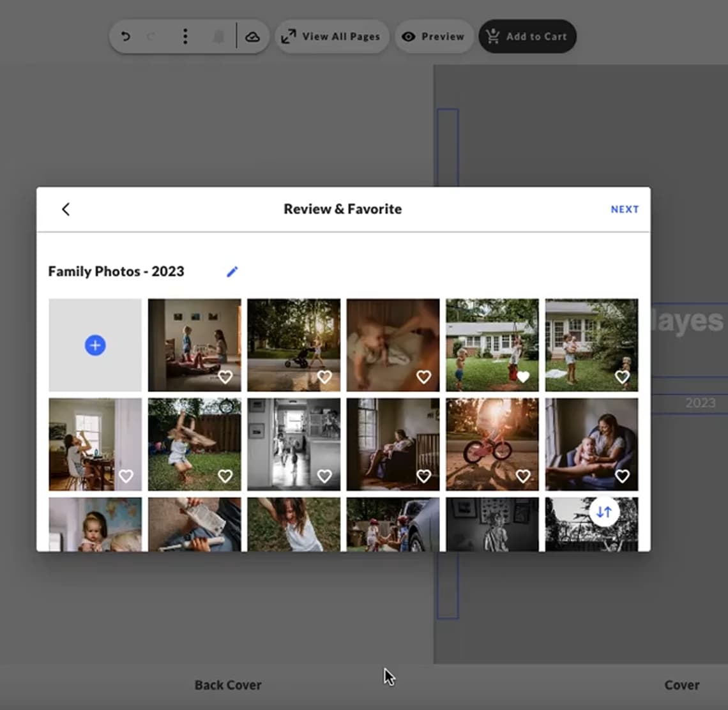
Task: Click Add to Cart button
Action: (527, 36)
